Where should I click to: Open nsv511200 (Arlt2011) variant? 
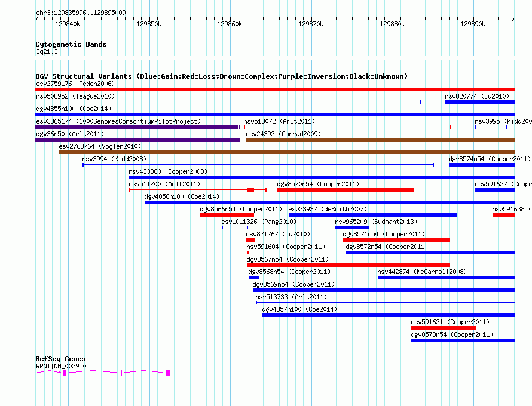pos(164,184)
